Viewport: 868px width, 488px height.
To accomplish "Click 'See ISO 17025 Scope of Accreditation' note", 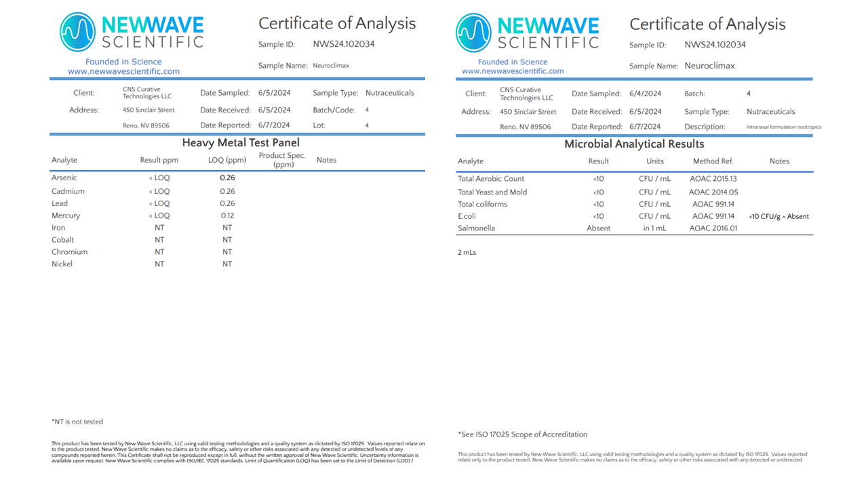I will point(522,434).
